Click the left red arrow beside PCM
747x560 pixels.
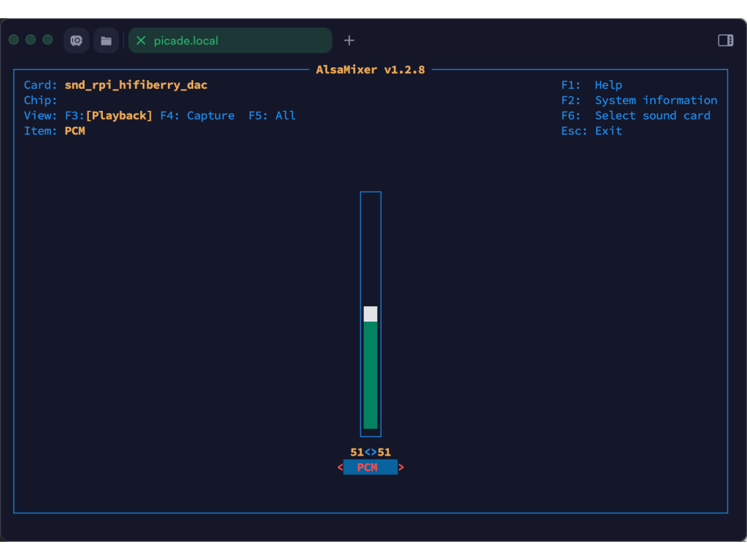click(x=340, y=467)
